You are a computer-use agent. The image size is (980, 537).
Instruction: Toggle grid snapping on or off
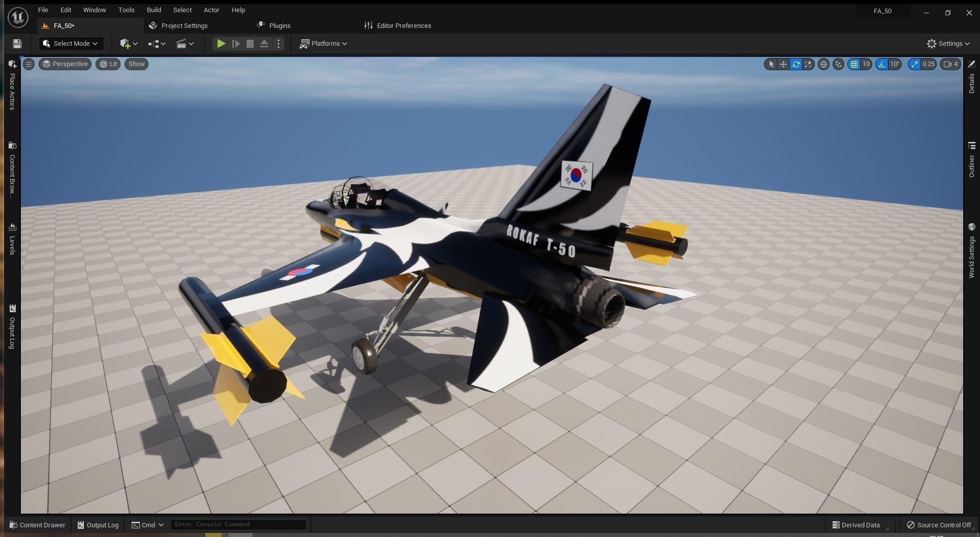pos(854,64)
